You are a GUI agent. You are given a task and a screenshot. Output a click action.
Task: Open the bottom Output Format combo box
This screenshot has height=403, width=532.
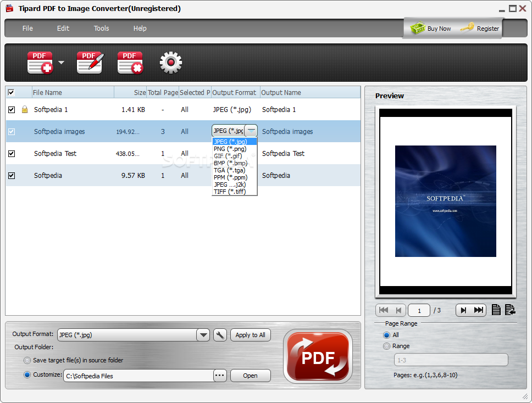(134, 335)
